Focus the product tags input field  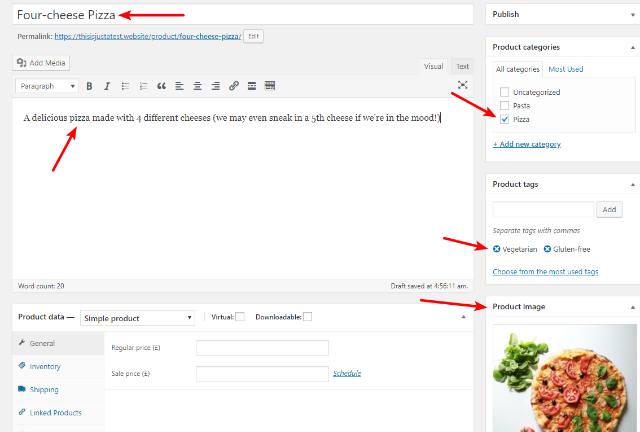(x=543, y=209)
